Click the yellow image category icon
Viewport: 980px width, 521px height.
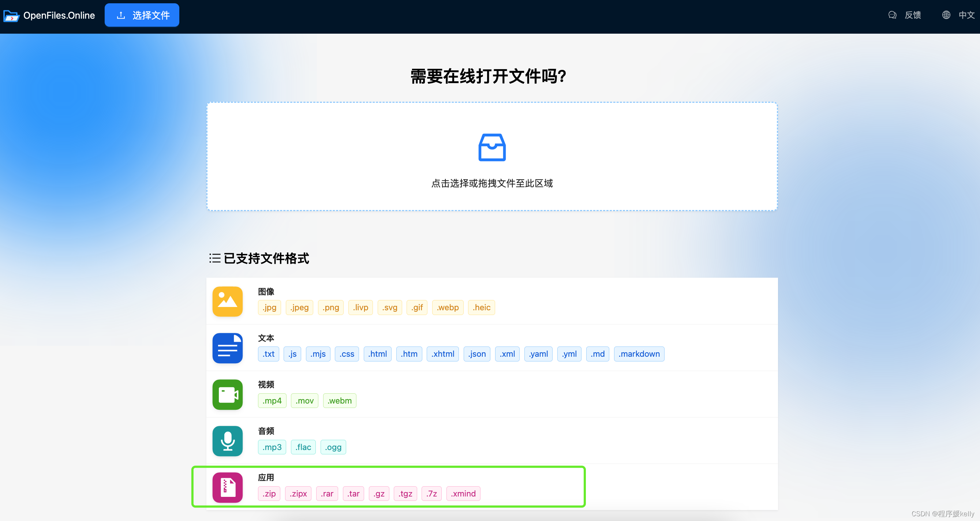coord(227,301)
